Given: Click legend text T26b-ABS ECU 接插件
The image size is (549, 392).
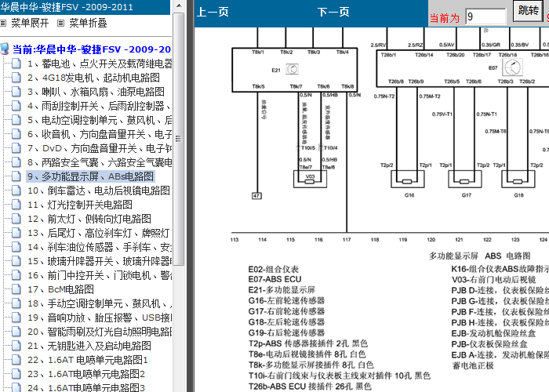Looking at the screenshot, I should (310, 387).
